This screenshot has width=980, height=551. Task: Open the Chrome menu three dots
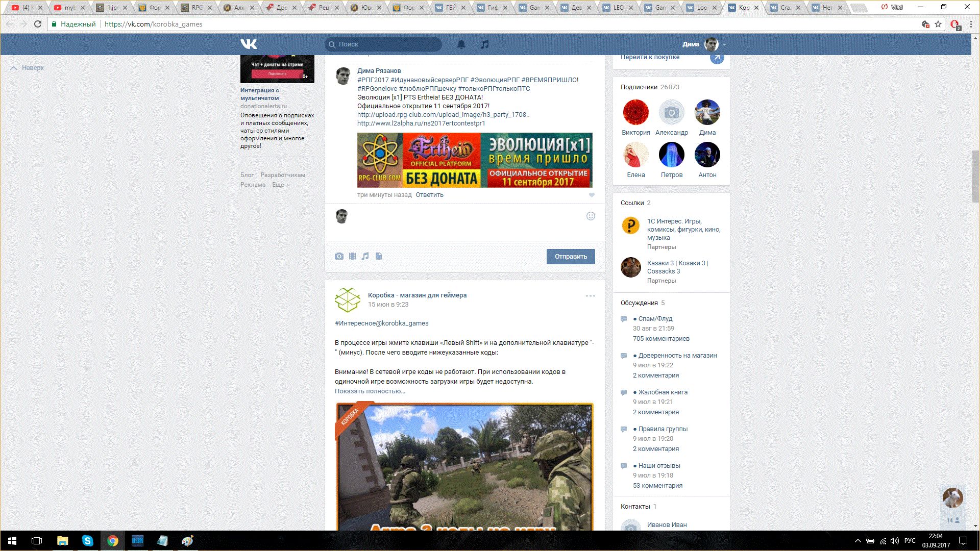coord(972,24)
